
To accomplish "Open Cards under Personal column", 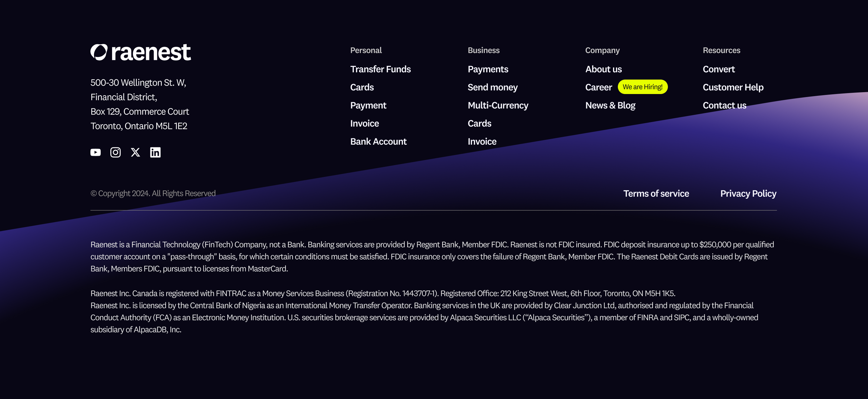I will coord(362,87).
